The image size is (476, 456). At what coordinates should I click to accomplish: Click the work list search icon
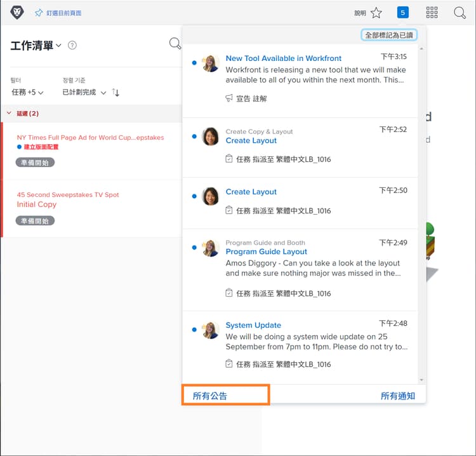175,43
